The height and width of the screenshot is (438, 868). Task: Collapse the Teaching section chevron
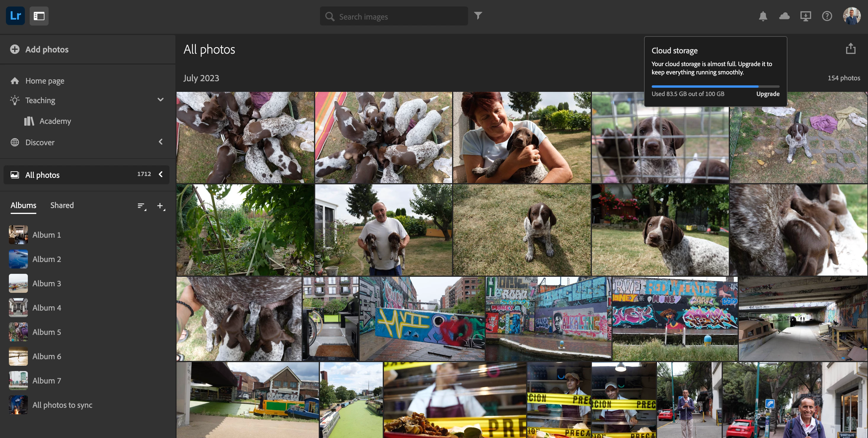coord(160,100)
